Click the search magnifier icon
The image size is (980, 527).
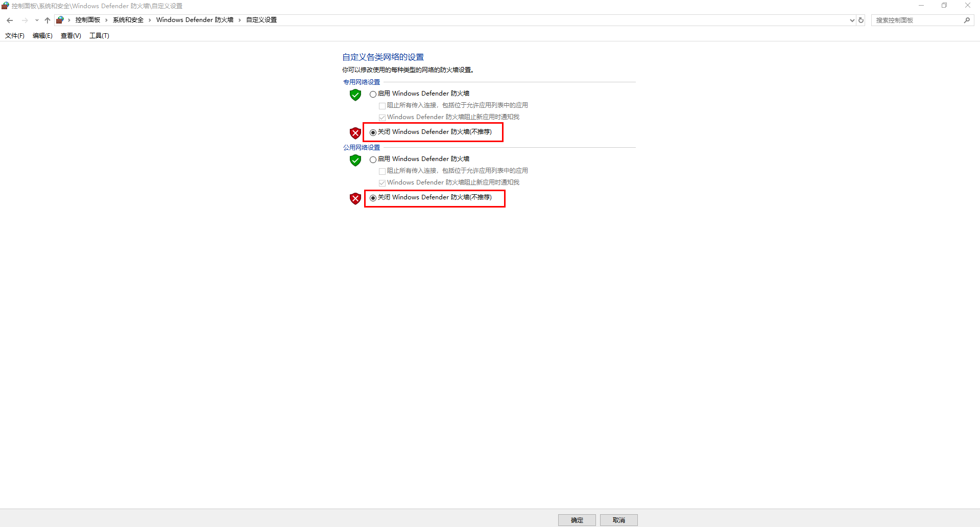(x=967, y=20)
